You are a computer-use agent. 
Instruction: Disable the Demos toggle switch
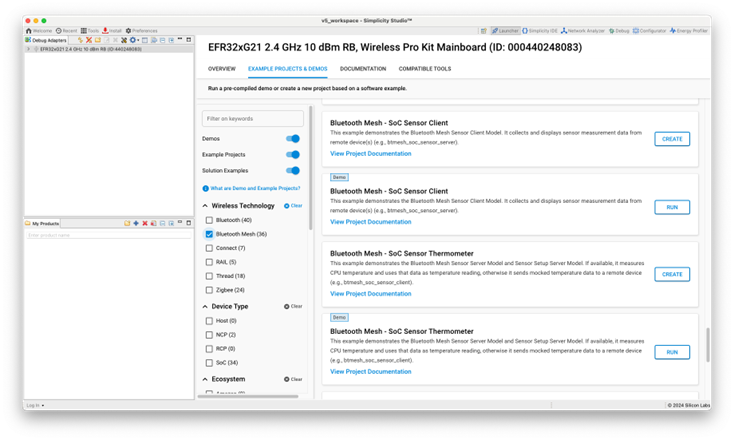[x=292, y=139]
